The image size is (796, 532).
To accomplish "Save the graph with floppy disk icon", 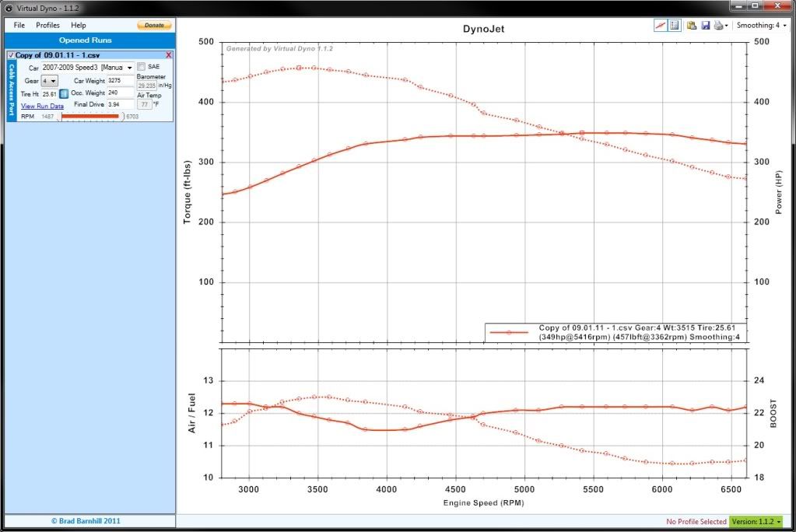I will coord(705,25).
